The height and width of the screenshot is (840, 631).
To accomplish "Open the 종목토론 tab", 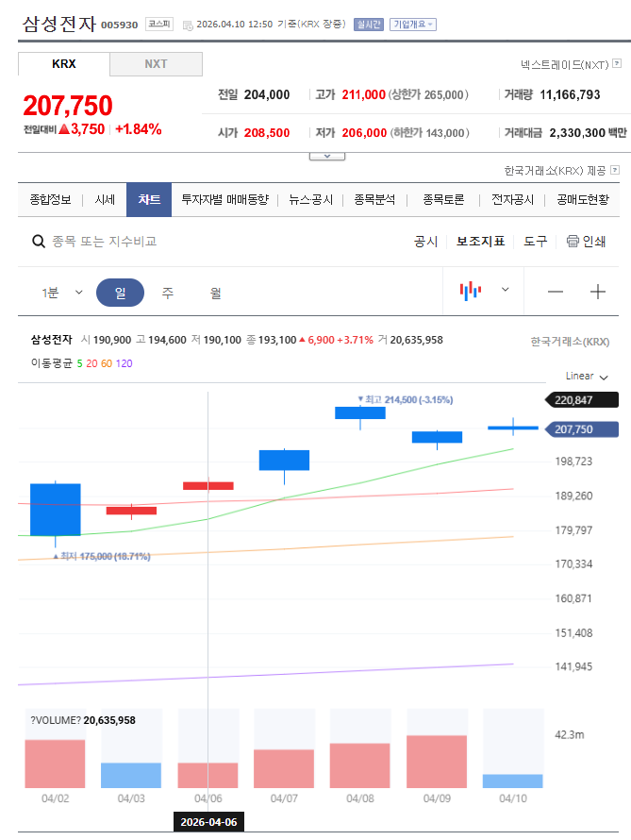I will 443,200.
